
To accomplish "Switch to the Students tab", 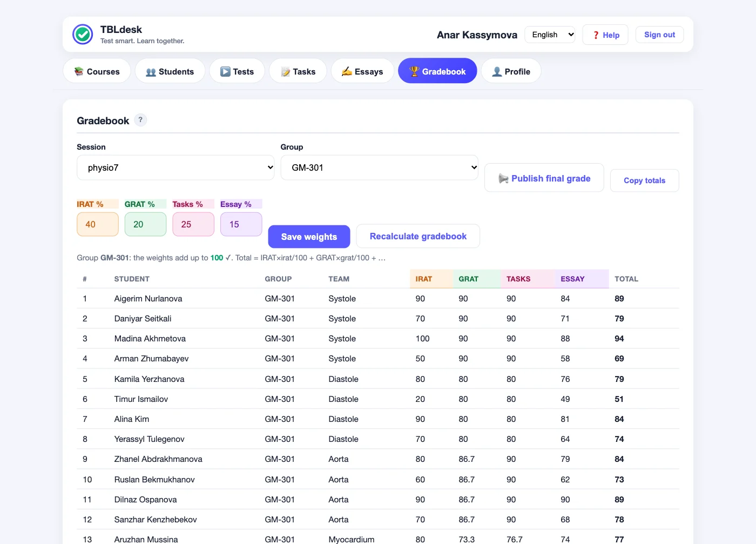I will [170, 71].
